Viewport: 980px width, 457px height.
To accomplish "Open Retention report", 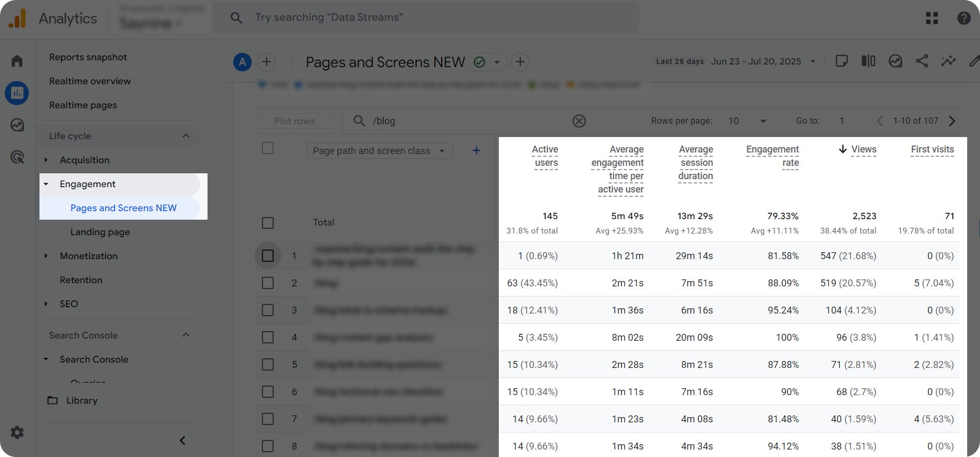I will pos(81,280).
